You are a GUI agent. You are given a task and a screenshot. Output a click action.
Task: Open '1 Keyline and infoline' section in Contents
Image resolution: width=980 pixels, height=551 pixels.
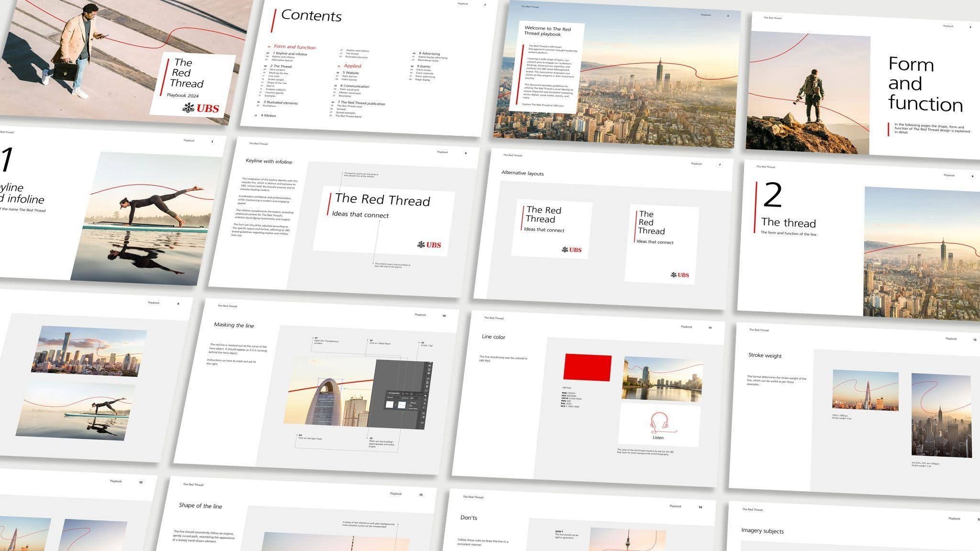(290, 54)
